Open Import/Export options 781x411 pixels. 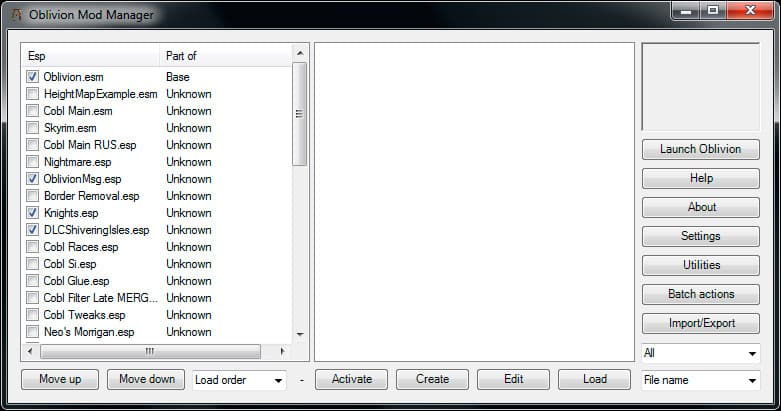click(x=701, y=323)
